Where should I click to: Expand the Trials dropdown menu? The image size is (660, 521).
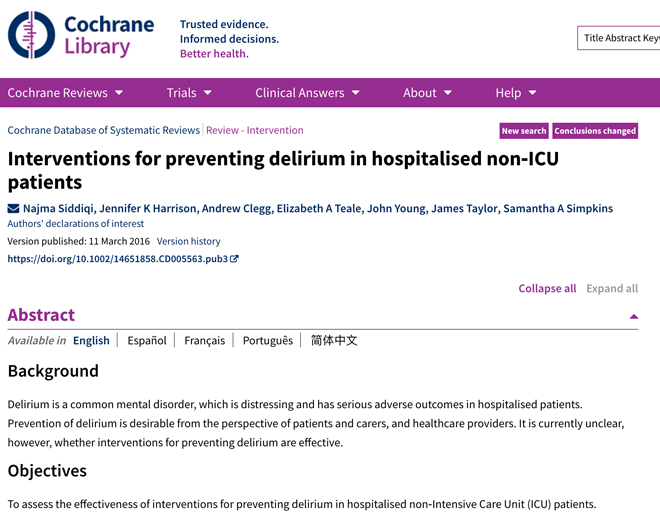(x=189, y=93)
